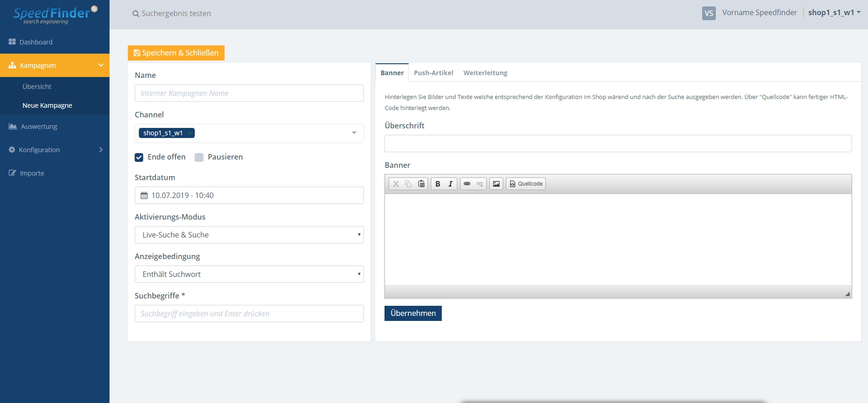
Task: Toggle italic formatting in banner editor
Action: [x=450, y=184]
